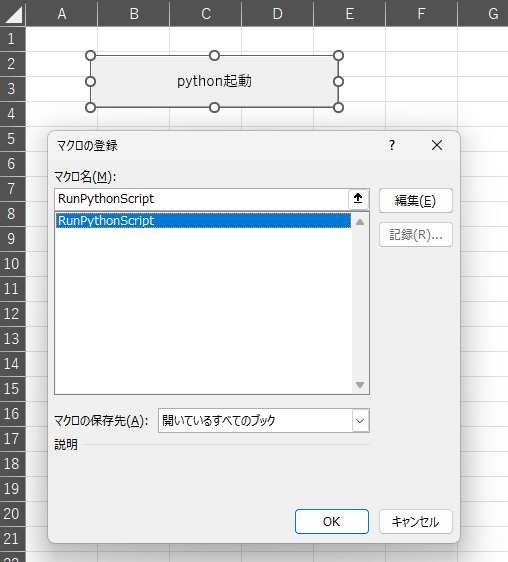Confirm with the OK button
Screen dimensions: 508x562
332,521
